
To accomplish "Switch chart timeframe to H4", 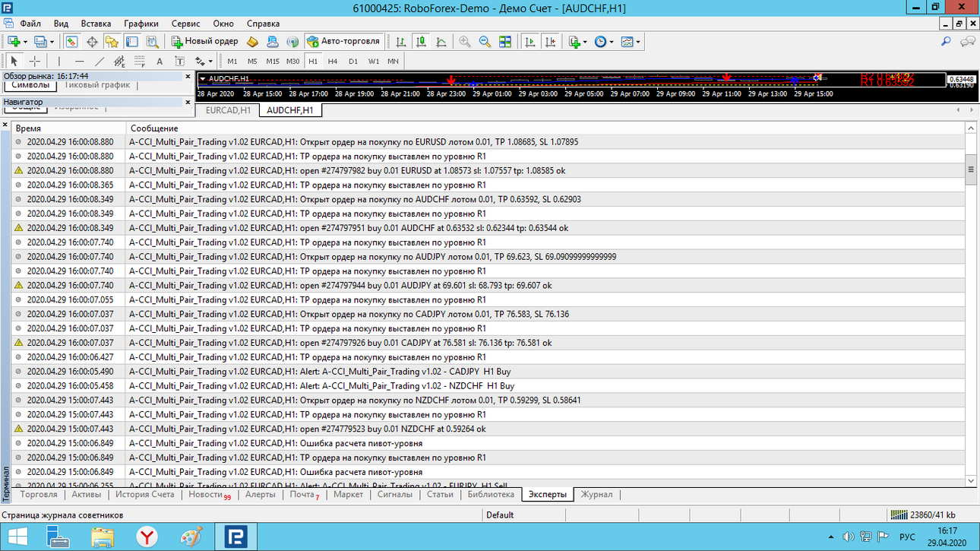I will (333, 61).
